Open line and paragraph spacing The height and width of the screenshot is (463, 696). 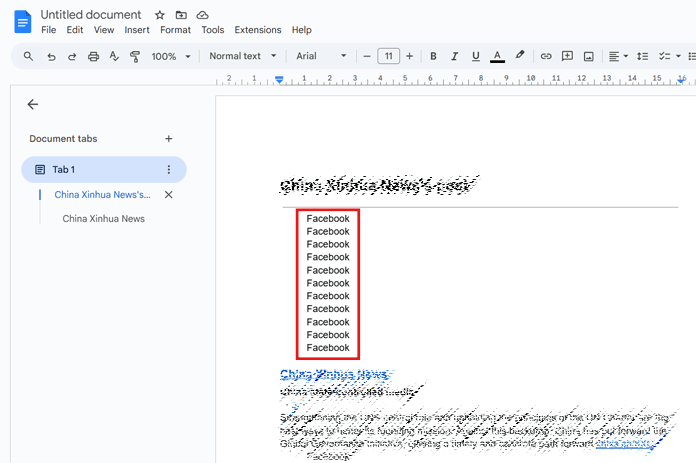pyautogui.click(x=642, y=56)
